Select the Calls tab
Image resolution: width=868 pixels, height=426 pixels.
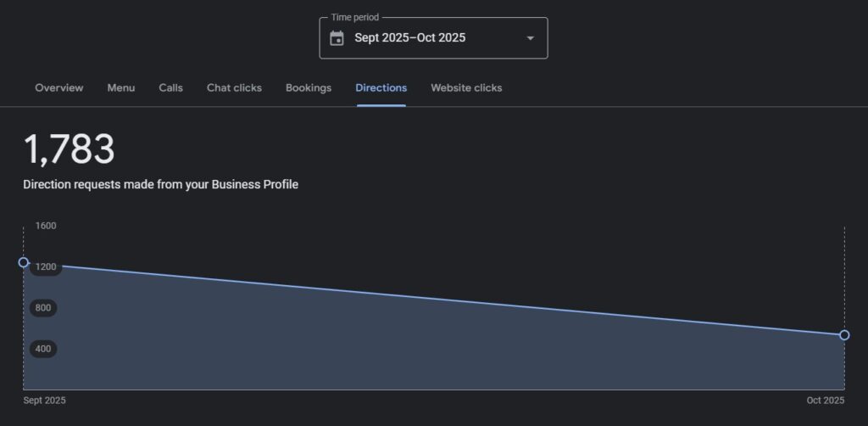point(170,88)
